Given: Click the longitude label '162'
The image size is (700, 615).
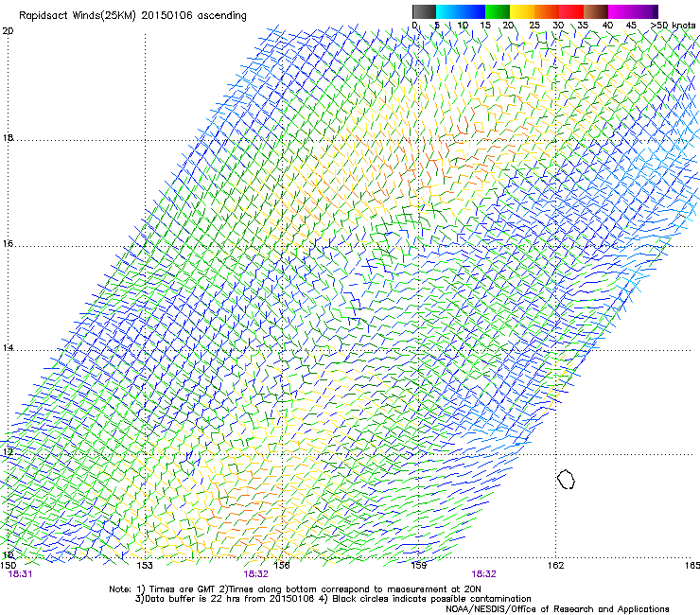Looking at the screenshot, I should coord(556,566).
